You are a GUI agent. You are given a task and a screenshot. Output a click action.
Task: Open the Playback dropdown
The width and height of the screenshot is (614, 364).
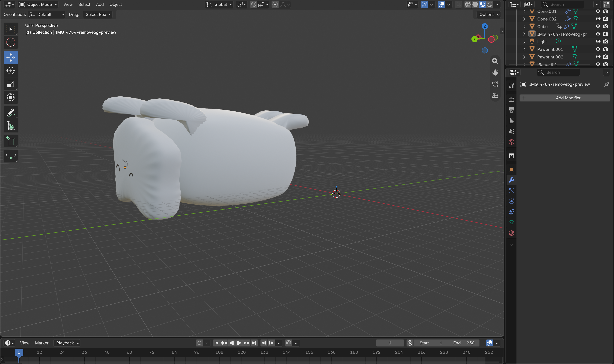click(x=67, y=343)
